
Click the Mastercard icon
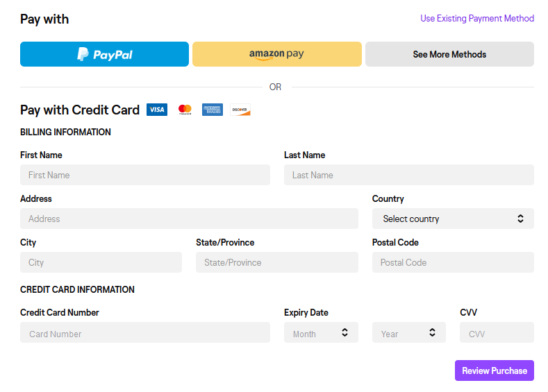(185, 110)
